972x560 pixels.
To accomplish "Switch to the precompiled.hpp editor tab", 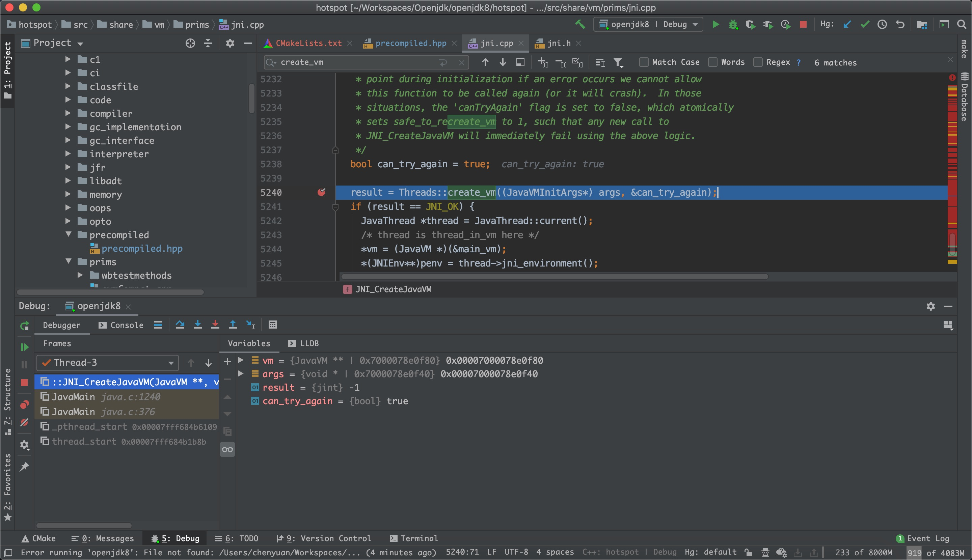I will [x=411, y=43].
